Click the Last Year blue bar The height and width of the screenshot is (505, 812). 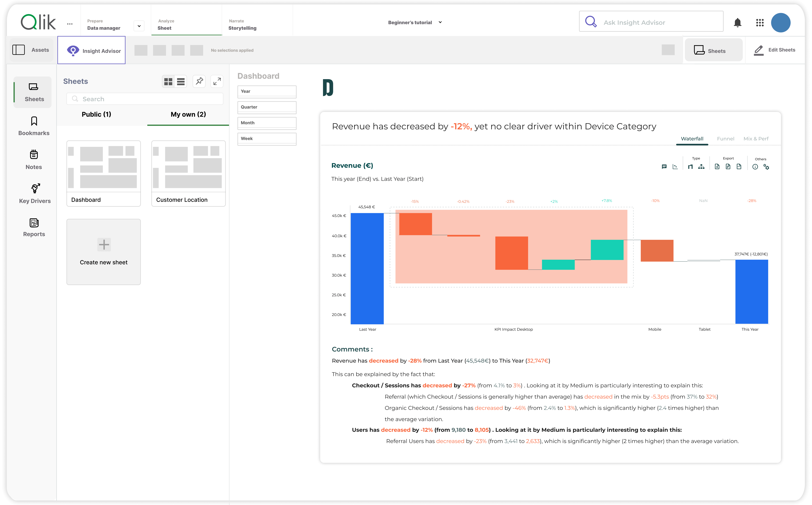pos(367,269)
